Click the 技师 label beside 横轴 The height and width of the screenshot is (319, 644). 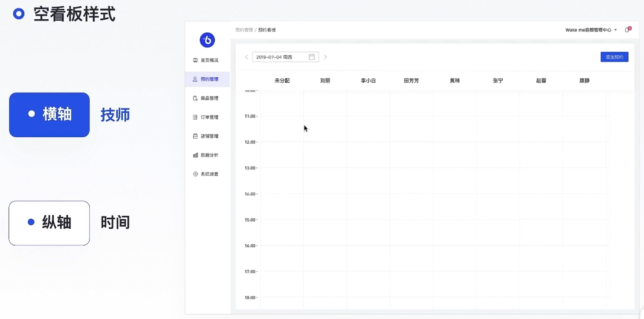115,115
